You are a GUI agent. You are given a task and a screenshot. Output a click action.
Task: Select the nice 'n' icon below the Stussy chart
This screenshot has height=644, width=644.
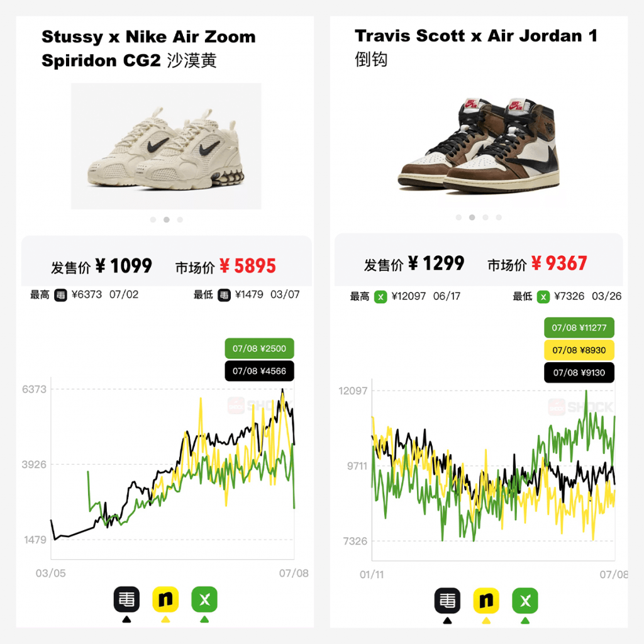click(165, 601)
